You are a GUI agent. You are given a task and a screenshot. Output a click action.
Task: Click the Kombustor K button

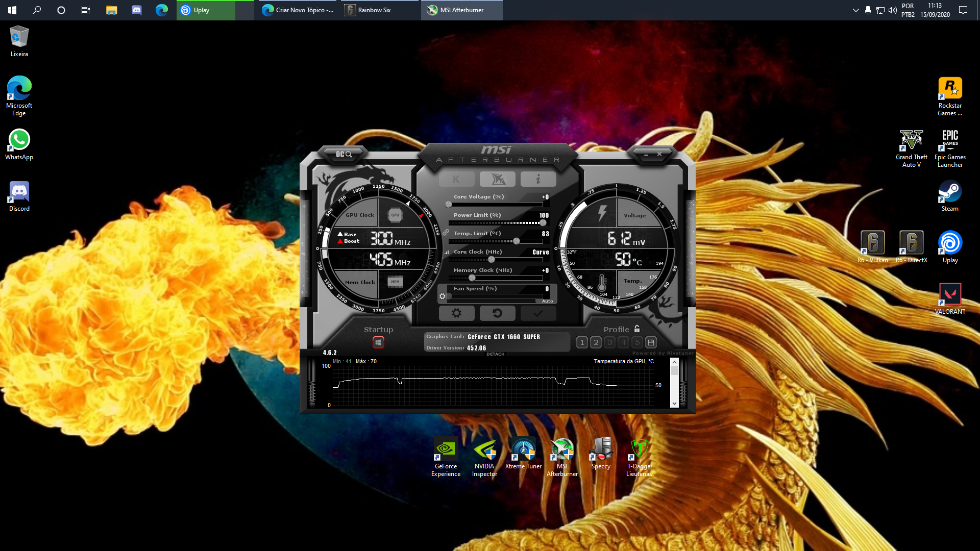point(456,179)
